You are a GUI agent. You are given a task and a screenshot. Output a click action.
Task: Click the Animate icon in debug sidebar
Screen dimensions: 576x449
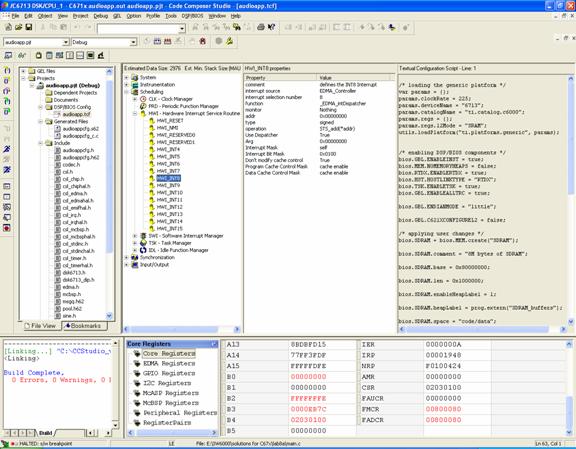coord(7,169)
